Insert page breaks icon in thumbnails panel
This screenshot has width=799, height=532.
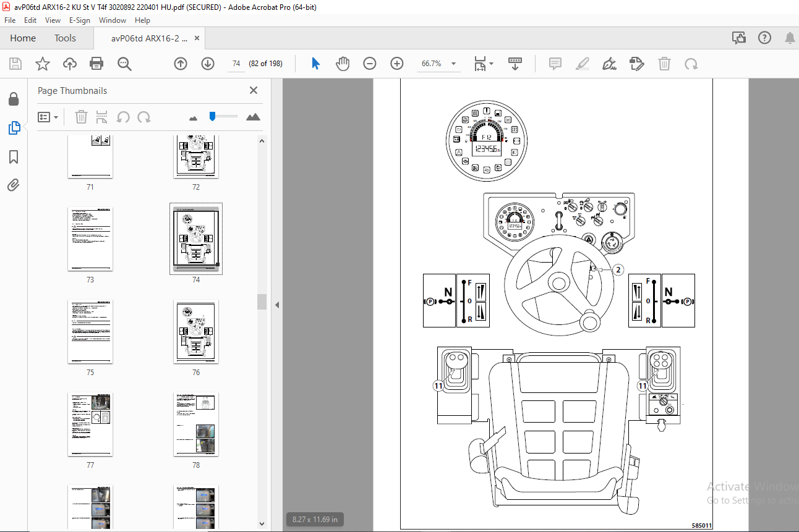tap(103, 117)
